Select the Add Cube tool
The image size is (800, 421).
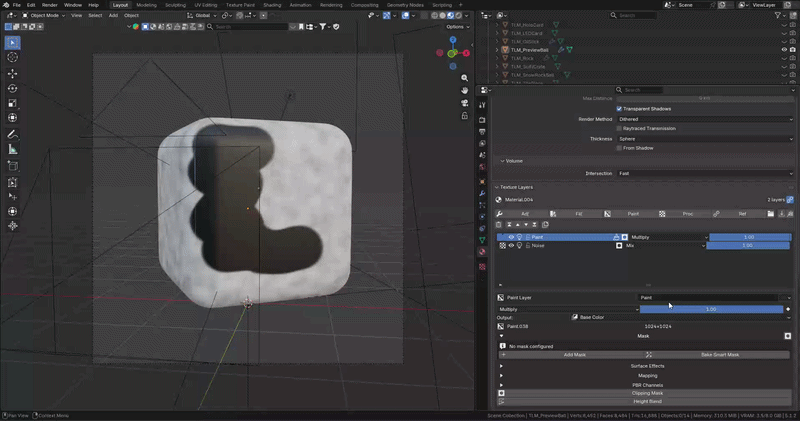click(x=12, y=166)
